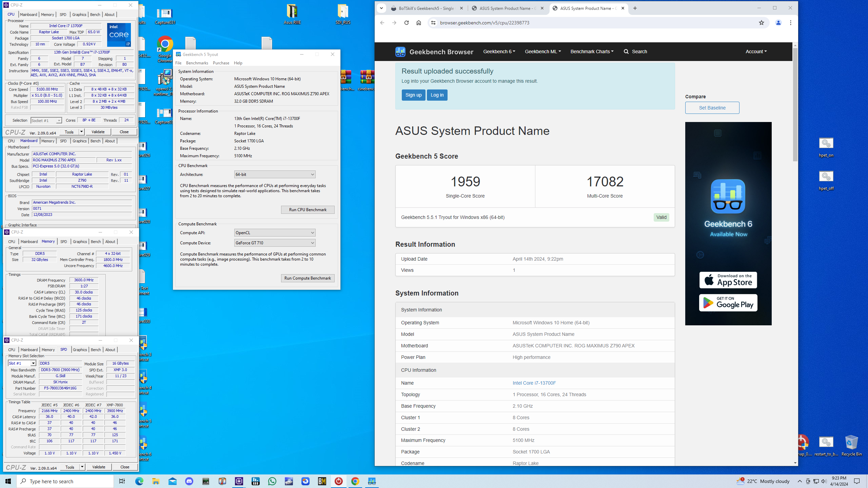868x488 pixels.
Task: Open the Chrome tab search chevron
Action: (x=381, y=8)
